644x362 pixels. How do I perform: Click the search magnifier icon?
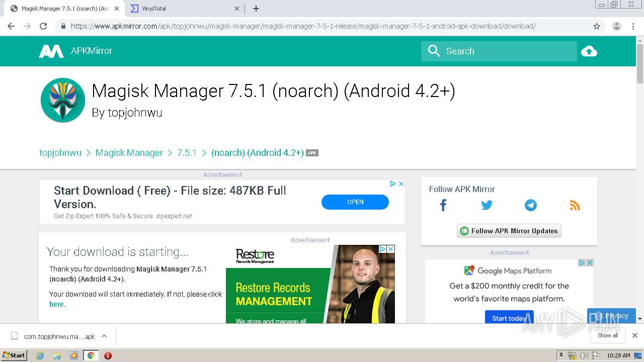(x=434, y=51)
